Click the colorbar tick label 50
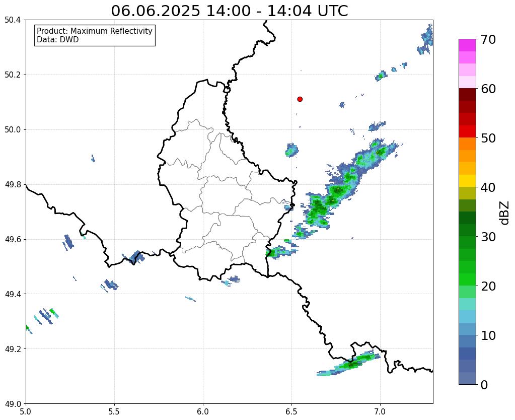The height and width of the screenshot is (420, 515). point(488,138)
